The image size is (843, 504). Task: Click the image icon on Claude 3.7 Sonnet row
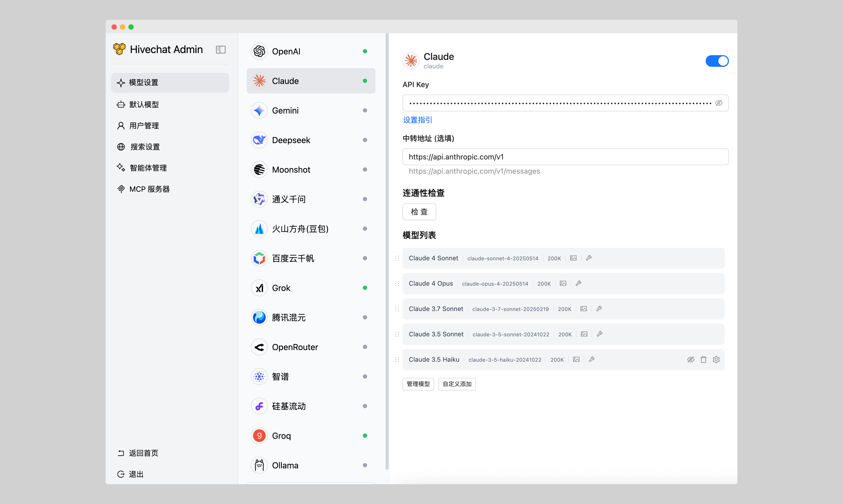pyautogui.click(x=583, y=309)
